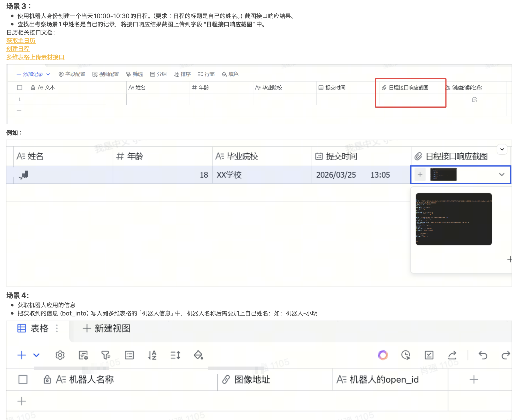
Task: Expand the dropdown arrow beside 添加记录
Action: click(48, 74)
